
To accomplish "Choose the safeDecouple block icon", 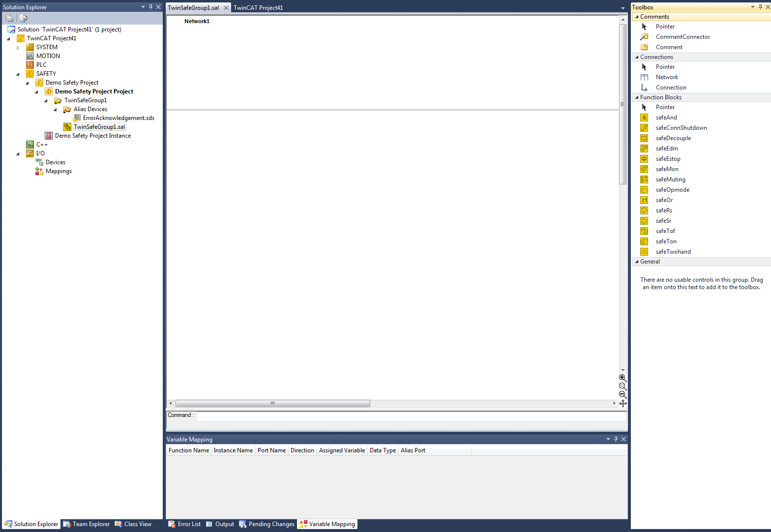I will tap(644, 138).
